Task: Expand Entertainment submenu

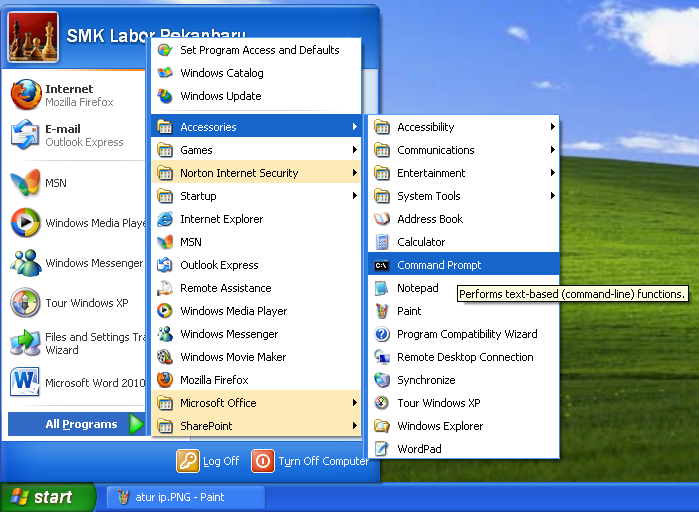Action: [464, 173]
